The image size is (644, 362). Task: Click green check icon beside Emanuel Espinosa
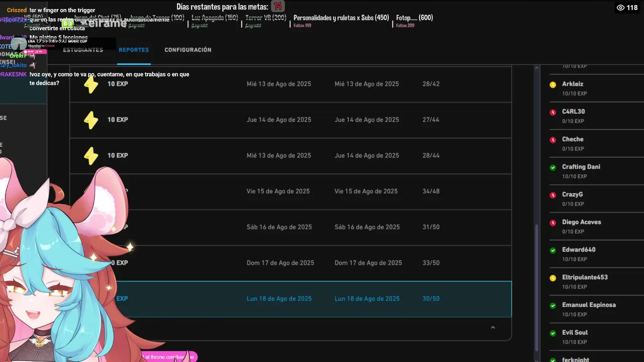click(x=552, y=306)
